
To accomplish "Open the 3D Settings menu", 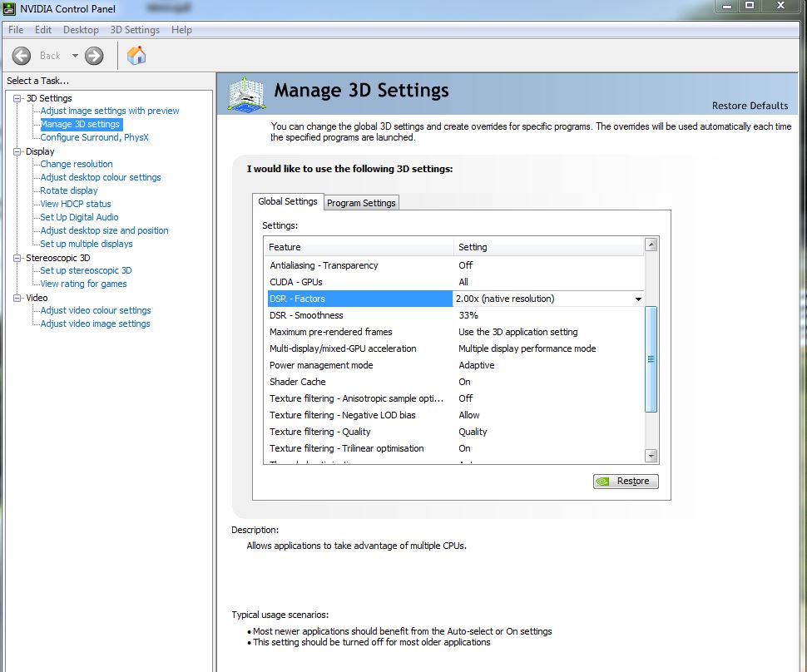I will pos(135,30).
